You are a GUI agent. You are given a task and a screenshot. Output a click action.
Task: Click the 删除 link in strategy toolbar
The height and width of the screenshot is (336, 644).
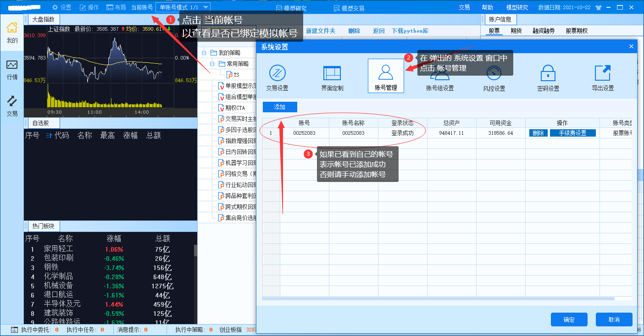[354, 31]
